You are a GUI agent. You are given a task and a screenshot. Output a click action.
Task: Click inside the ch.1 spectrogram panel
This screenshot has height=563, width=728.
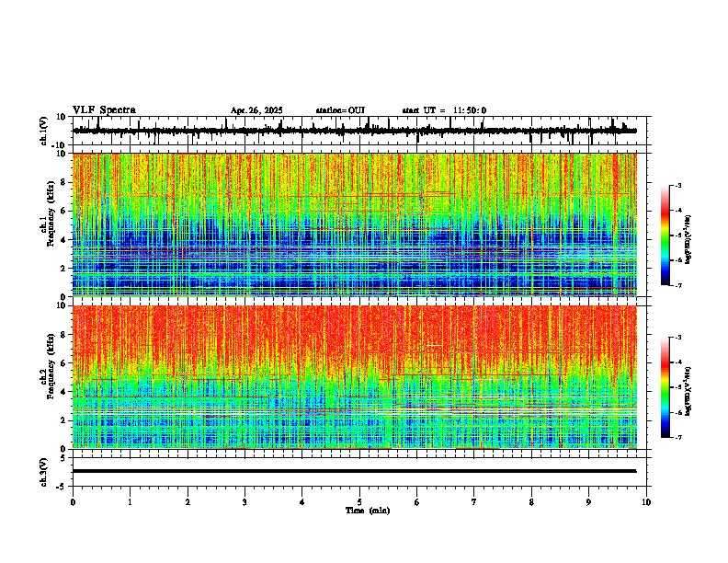(354, 224)
